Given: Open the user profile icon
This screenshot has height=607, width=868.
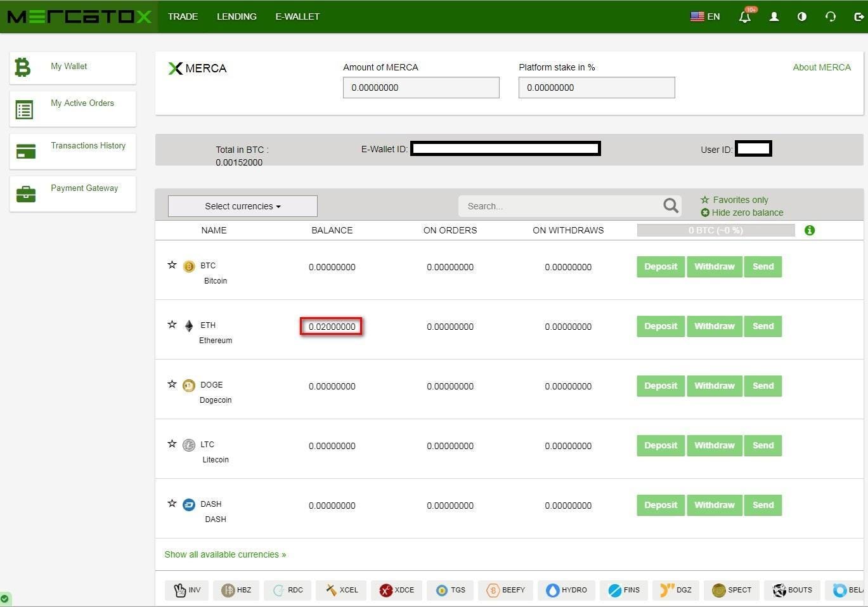Looking at the screenshot, I should 774,16.
